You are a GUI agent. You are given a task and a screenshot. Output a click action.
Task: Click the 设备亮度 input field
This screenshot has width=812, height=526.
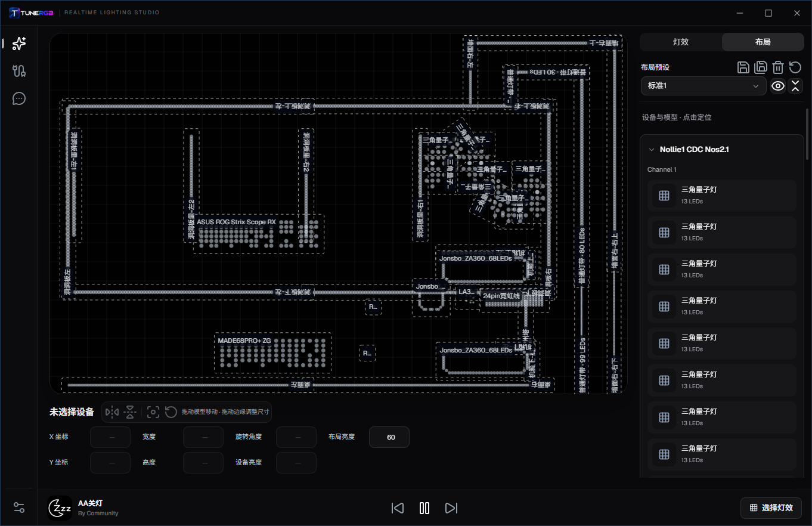296,463
